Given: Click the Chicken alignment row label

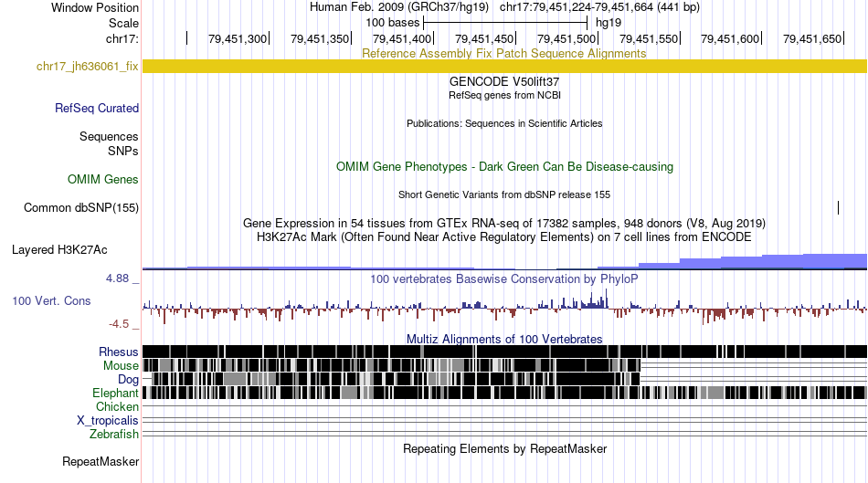Looking at the screenshot, I should point(117,406).
